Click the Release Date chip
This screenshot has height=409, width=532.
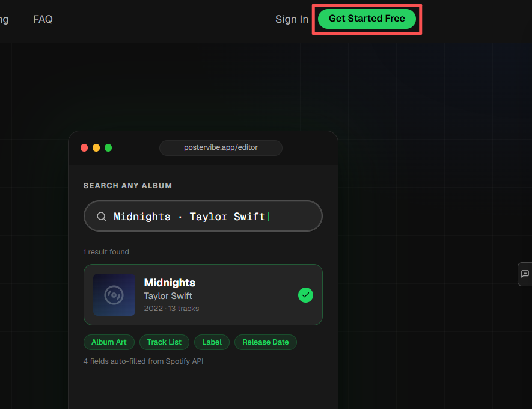[266, 342]
